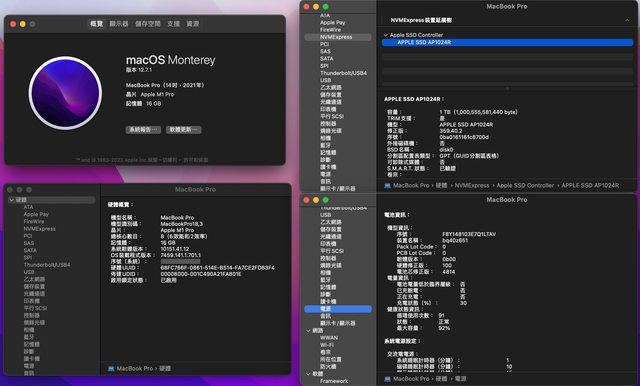Click the 版本 12.7.1 text in About This Mac
Image resolution: width=640 pixels, height=386 pixels.
coord(139,70)
